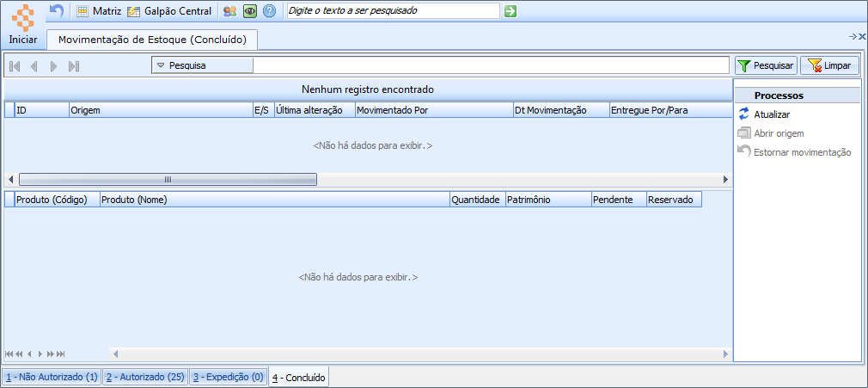Click the eye monitor icon
This screenshot has width=868, height=388.
click(250, 11)
